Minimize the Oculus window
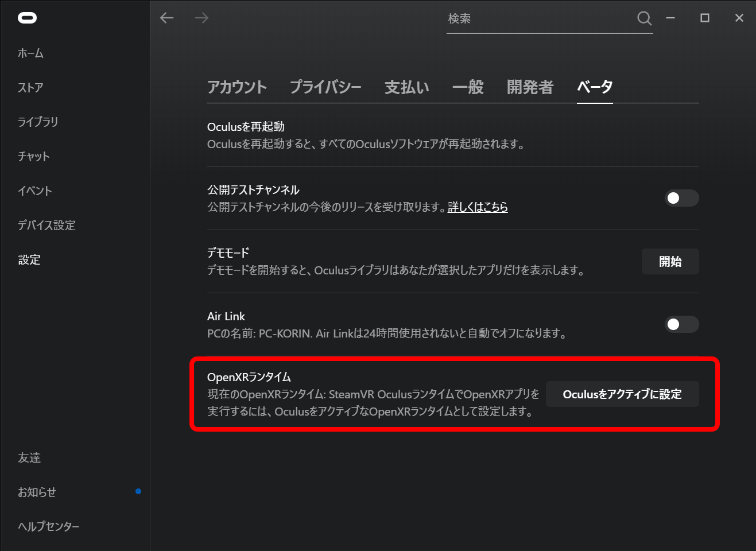 [670, 18]
